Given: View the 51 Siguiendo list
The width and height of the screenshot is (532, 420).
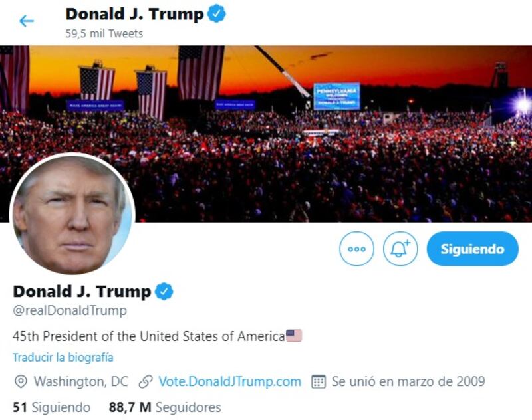Looking at the screenshot, I should (x=52, y=407).
